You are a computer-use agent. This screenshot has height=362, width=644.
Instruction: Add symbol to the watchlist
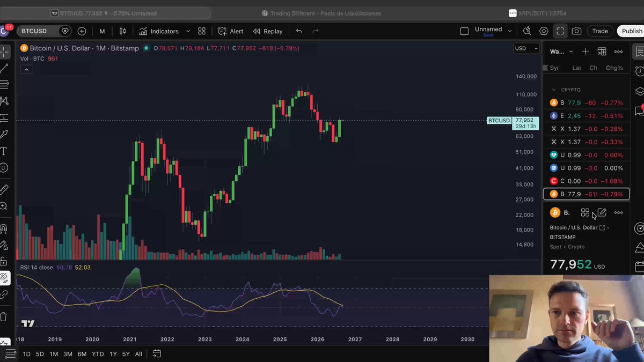(586, 51)
